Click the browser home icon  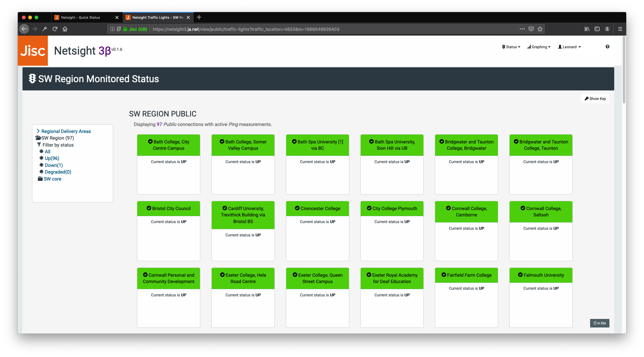(x=65, y=29)
